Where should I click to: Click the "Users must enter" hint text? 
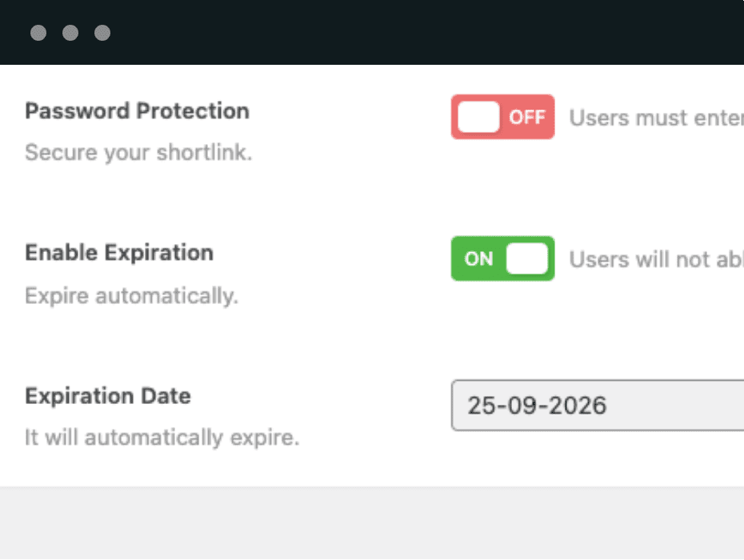(x=656, y=118)
